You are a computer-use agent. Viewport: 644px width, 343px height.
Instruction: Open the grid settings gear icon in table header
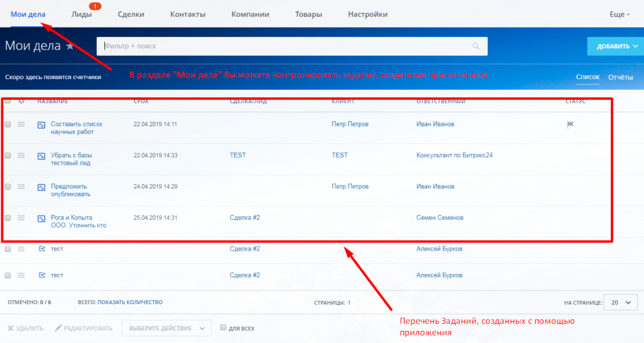[21, 101]
